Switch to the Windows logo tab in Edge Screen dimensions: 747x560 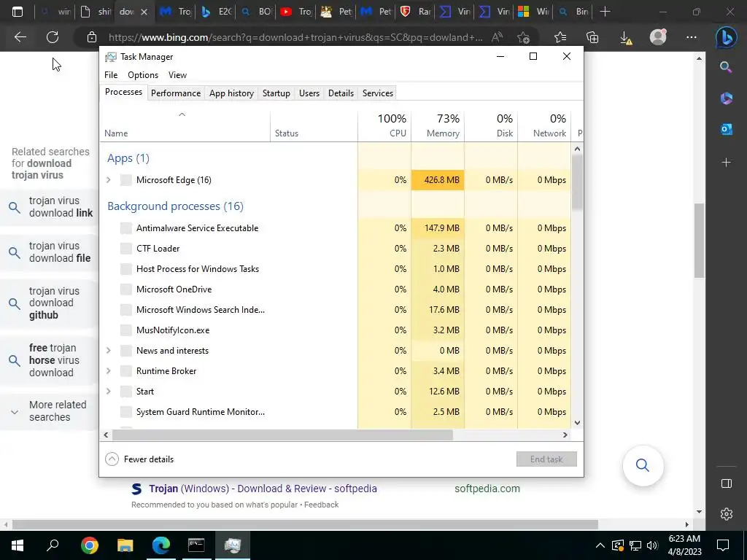click(533, 12)
